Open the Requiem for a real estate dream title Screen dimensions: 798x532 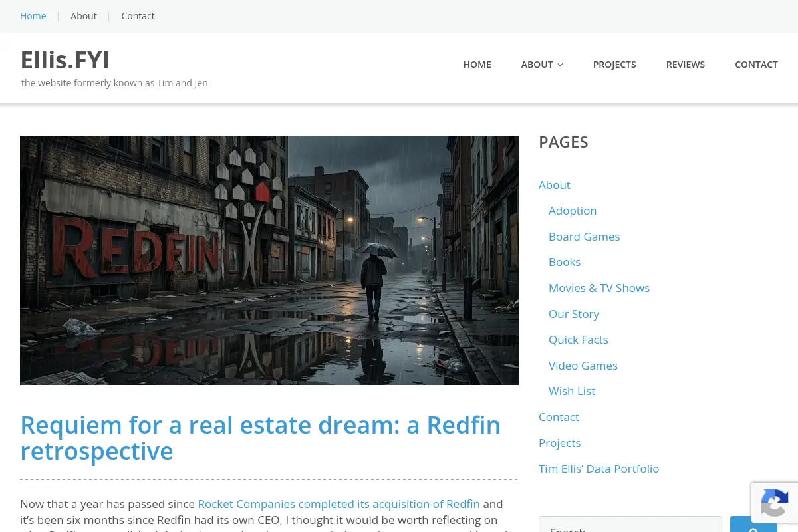[x=260, y=438]
